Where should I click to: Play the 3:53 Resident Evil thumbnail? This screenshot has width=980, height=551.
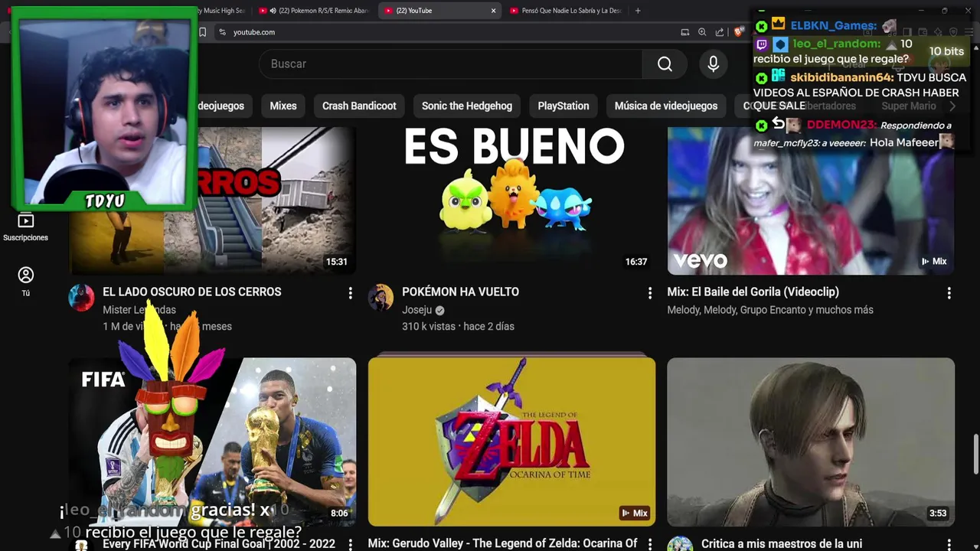(x=811, y=442)
